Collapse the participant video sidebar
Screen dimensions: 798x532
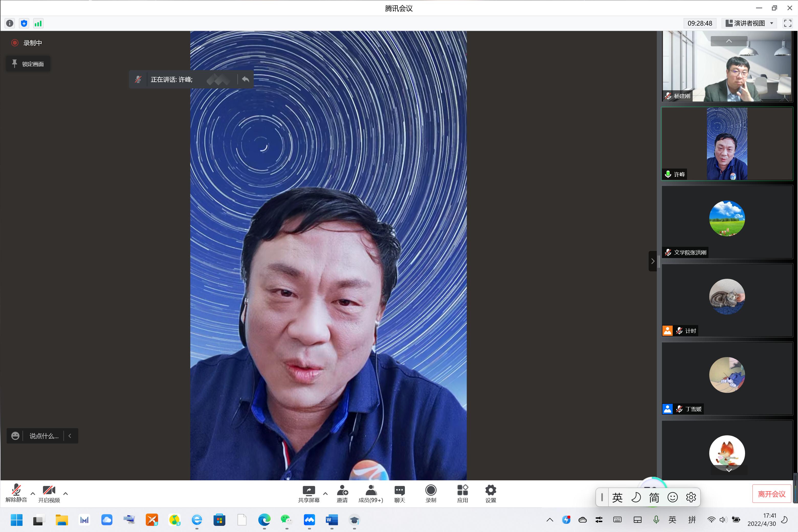coord(652,261)
